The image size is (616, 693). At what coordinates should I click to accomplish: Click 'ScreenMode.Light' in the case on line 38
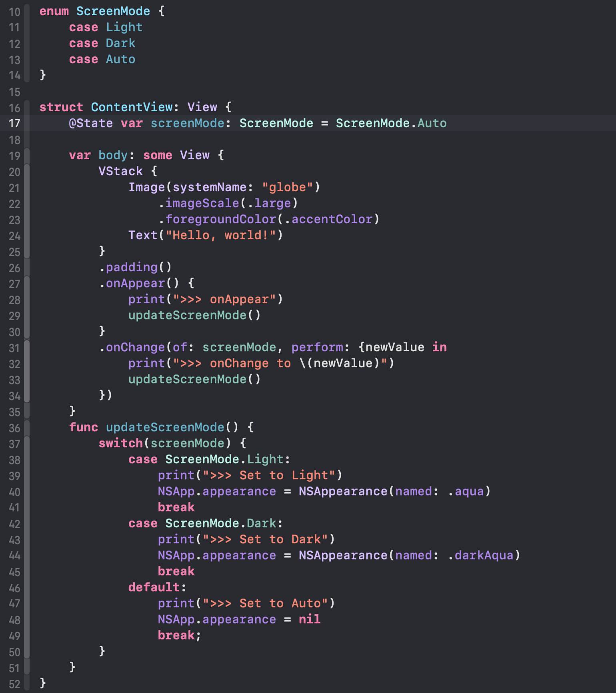pyautogui.click(x=224, y=459)
